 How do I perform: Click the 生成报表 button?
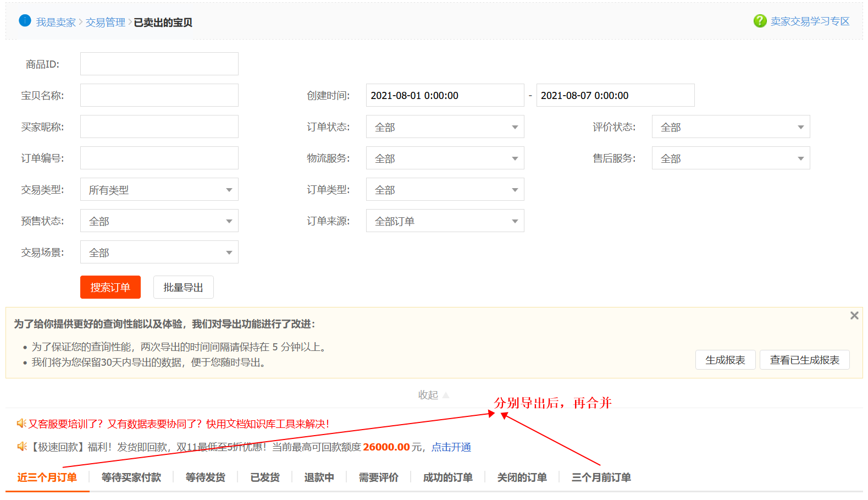tap(725, 360)
